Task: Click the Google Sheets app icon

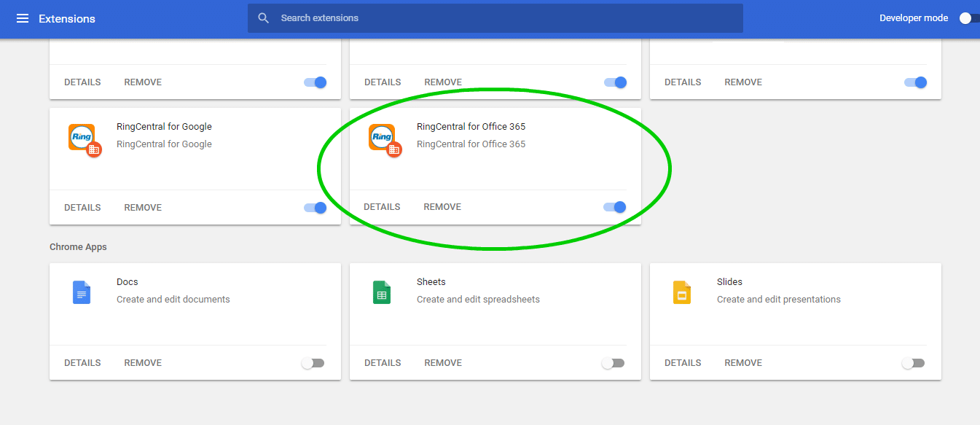Action: click(382, 292)
